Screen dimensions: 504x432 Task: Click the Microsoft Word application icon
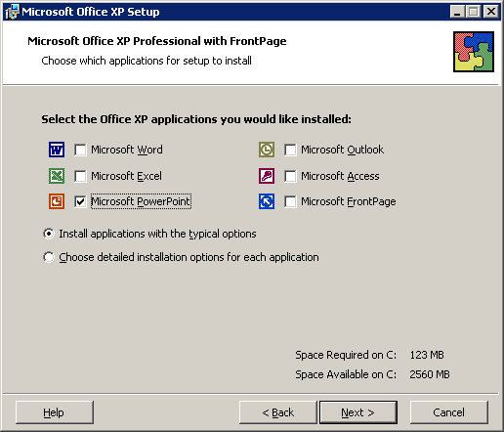click(x=57, y=150)
